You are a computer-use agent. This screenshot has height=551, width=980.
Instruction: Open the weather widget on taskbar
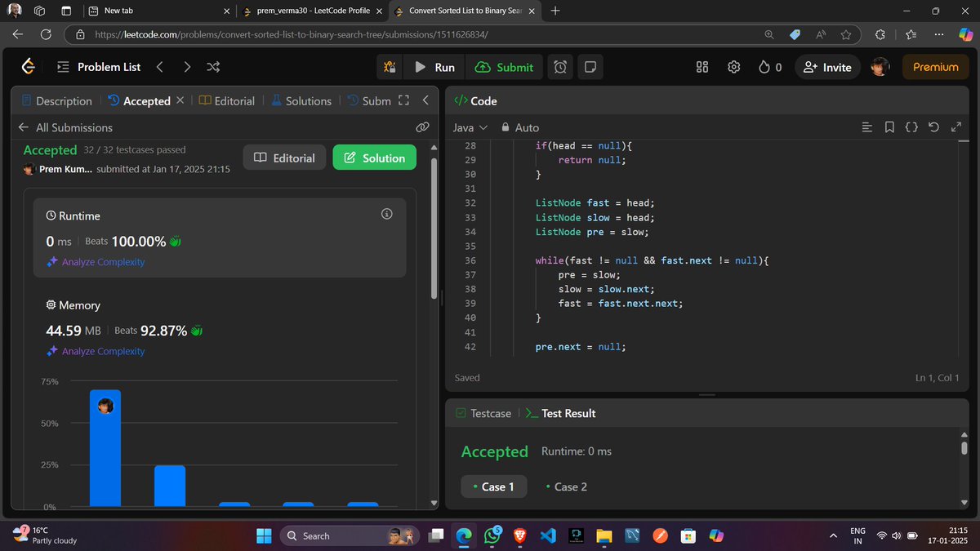[46, 535]
